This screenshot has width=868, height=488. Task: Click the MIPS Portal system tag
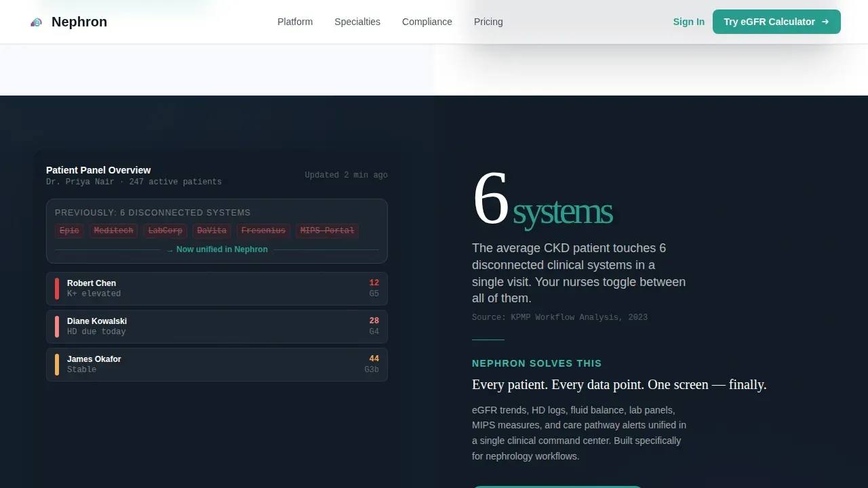click(x=327, y=231)
